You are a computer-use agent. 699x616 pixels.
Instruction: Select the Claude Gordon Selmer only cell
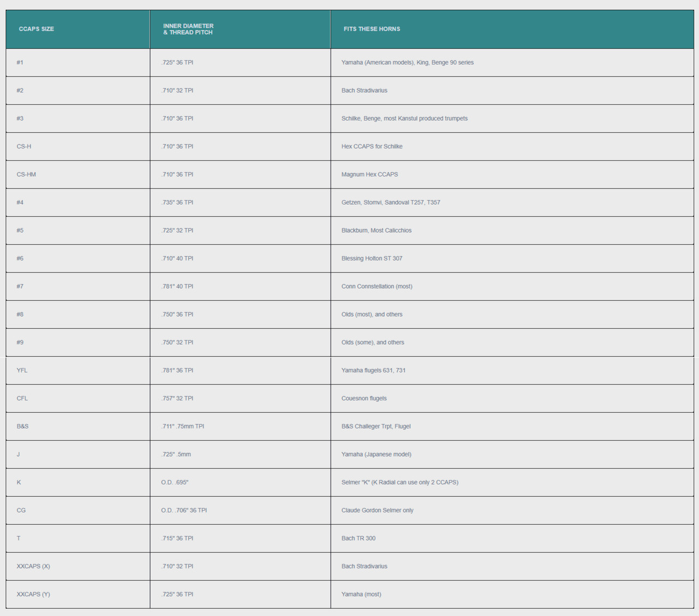512,511
